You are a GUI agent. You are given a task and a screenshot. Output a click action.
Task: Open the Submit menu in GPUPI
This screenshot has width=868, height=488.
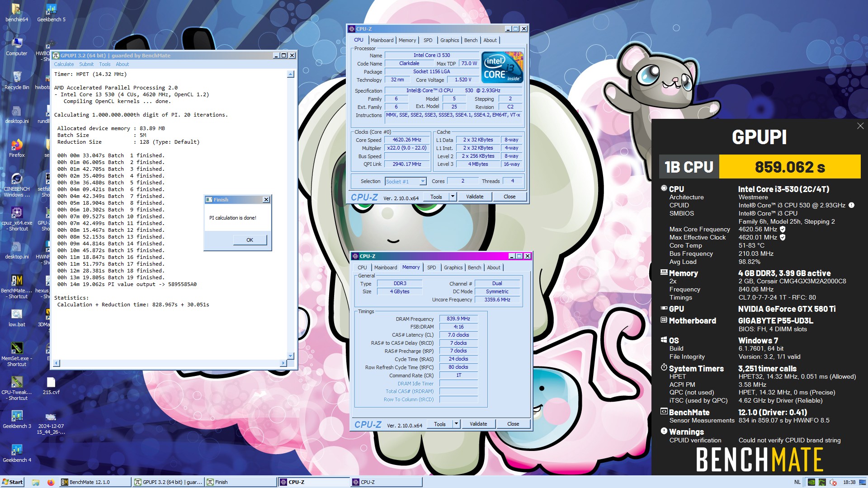pos(86,64)
